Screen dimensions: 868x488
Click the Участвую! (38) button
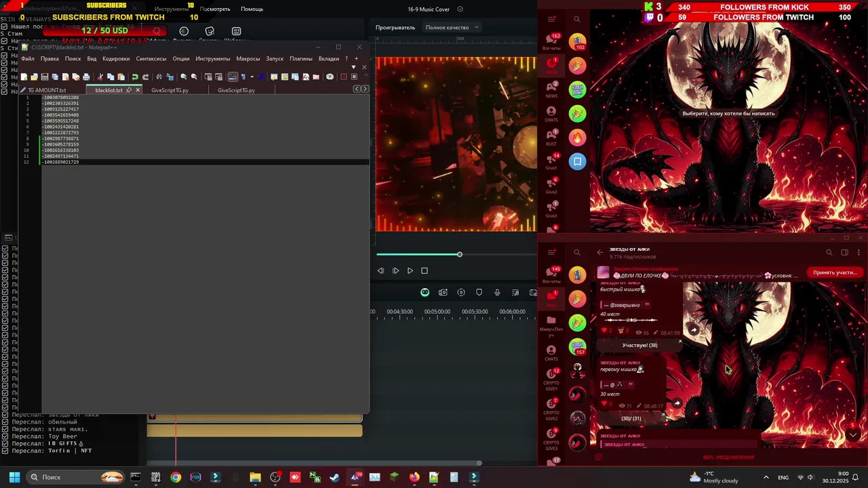(x=639, y=345)
